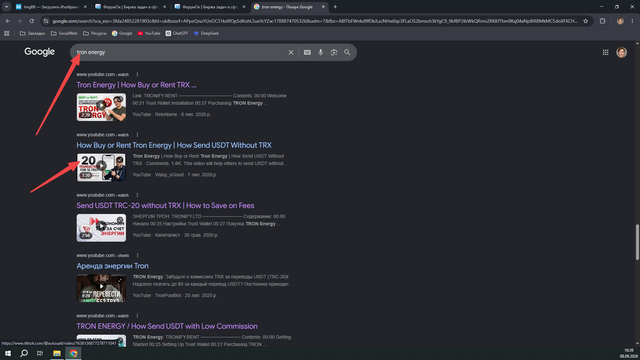Open 'TRON ENERGY / How Send USDT with Low Commission'

pos(167,327)
